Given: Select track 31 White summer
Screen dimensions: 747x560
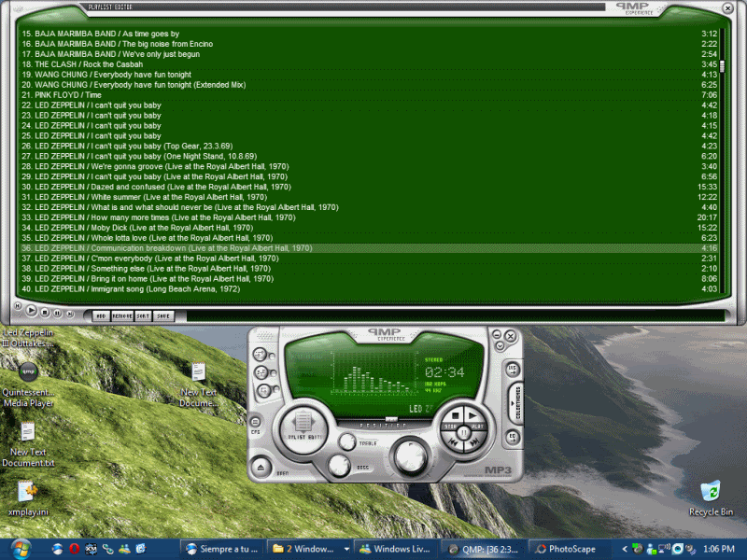Looking at the screenshot, I should coord(369,197).
